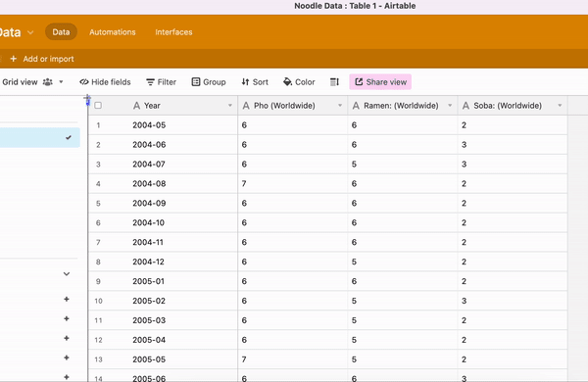Click Add or import
Viewport: 588px width, 382px height.
point(48,59)
